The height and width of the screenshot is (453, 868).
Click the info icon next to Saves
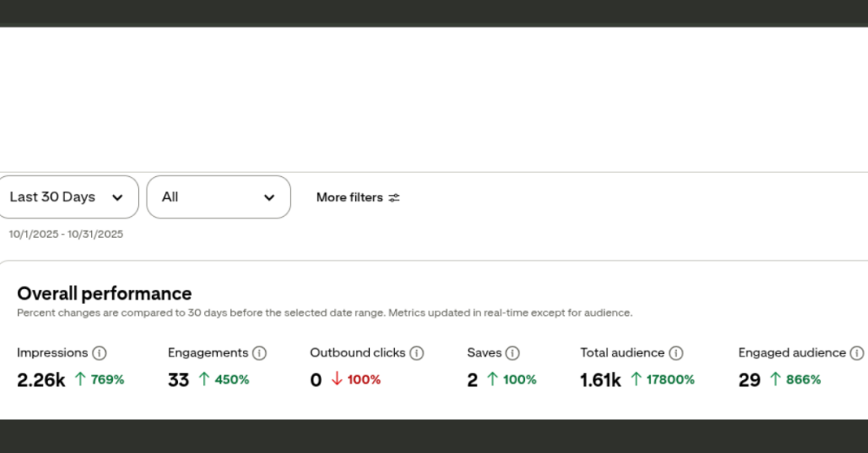click(x=513, y=353)
